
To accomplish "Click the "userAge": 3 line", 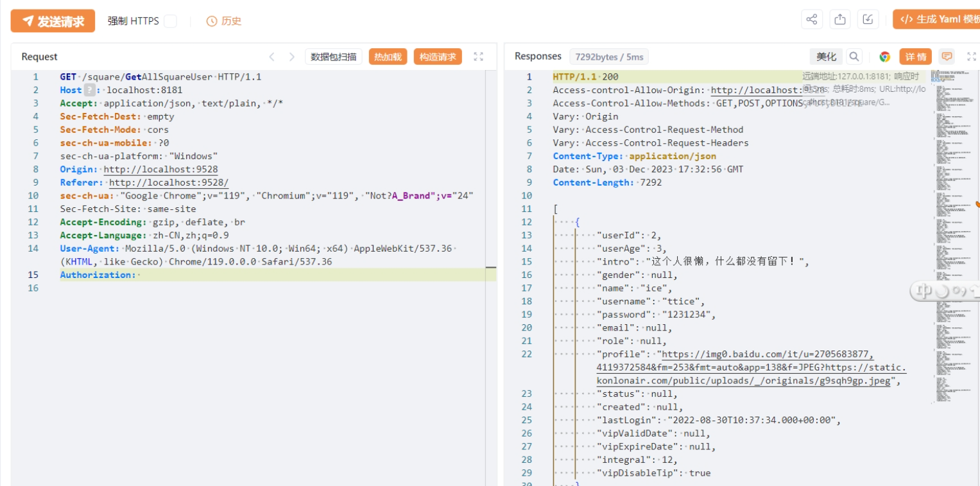I will (632, 248).
